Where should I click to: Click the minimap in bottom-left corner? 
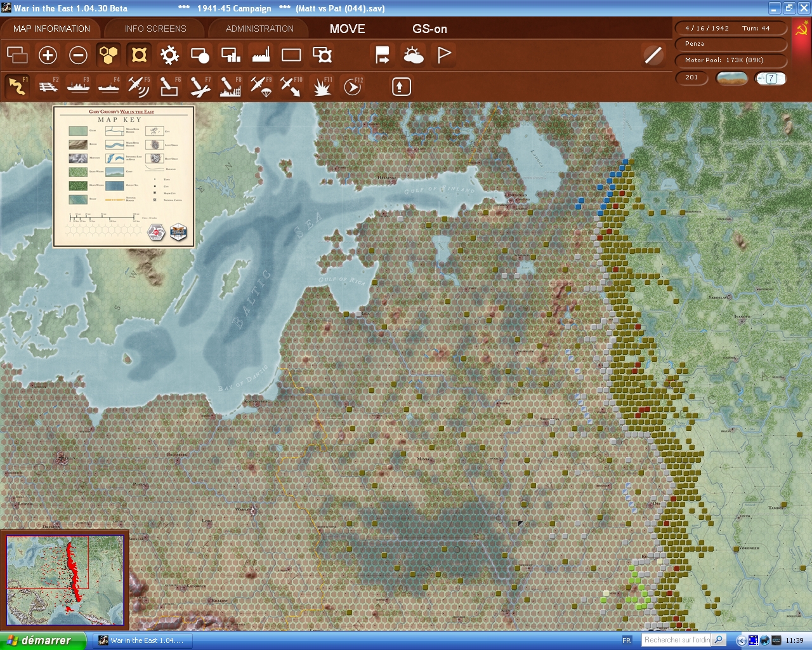(x=65, y=580)
